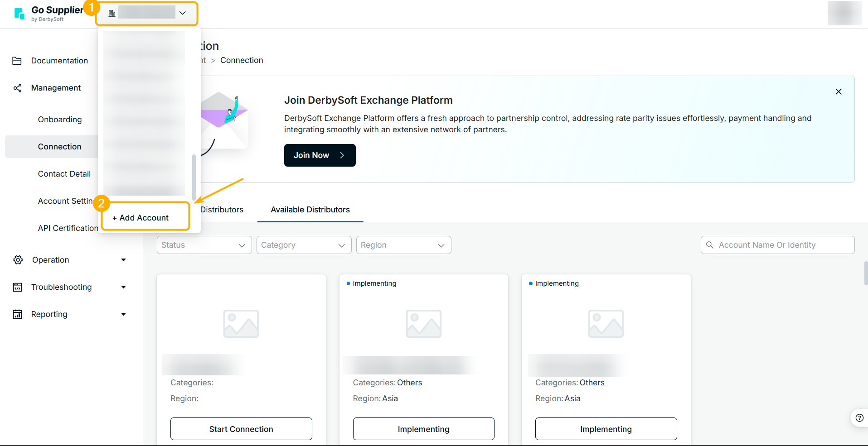Click Categories: Others on second card
Image resolution: width=868 pixels, height=446 pixels.
(388, 383)
